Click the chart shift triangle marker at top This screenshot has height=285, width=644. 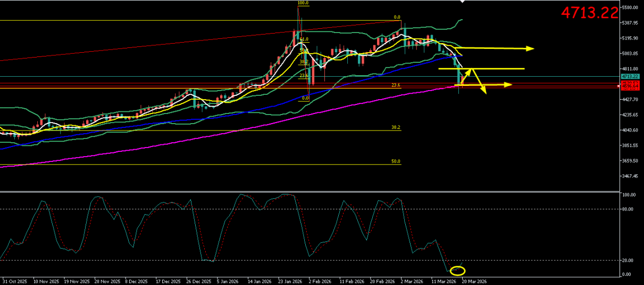click(x=462, y=2)
